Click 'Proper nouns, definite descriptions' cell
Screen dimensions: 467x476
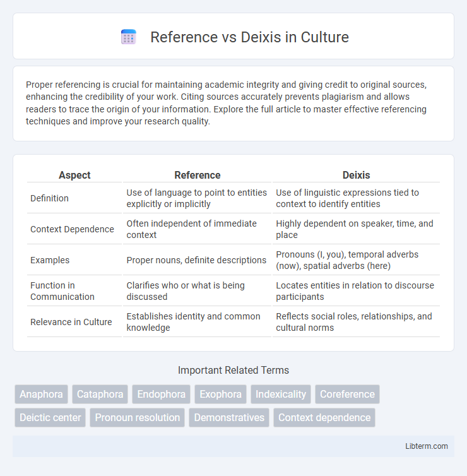[197, 260]
